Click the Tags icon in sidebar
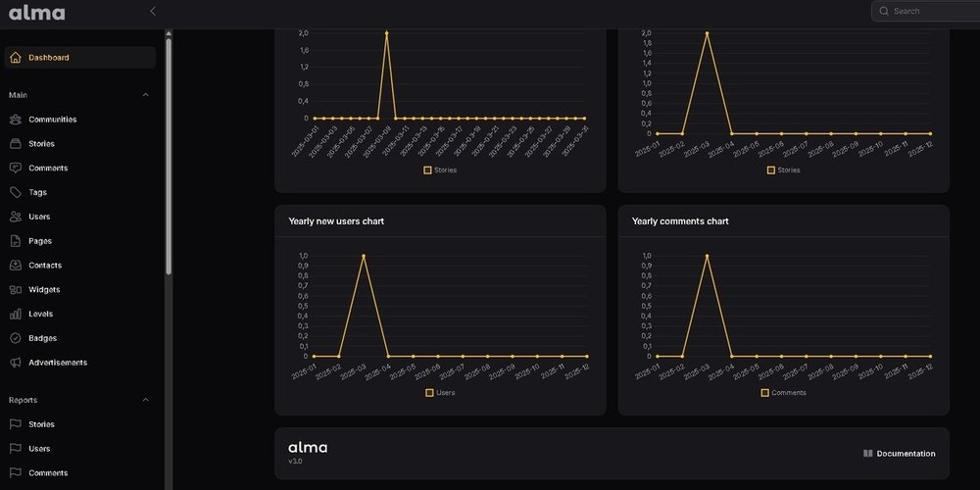The height and width of the screenshot is (490, 980). pyautogui.click(x=16, y=192)
